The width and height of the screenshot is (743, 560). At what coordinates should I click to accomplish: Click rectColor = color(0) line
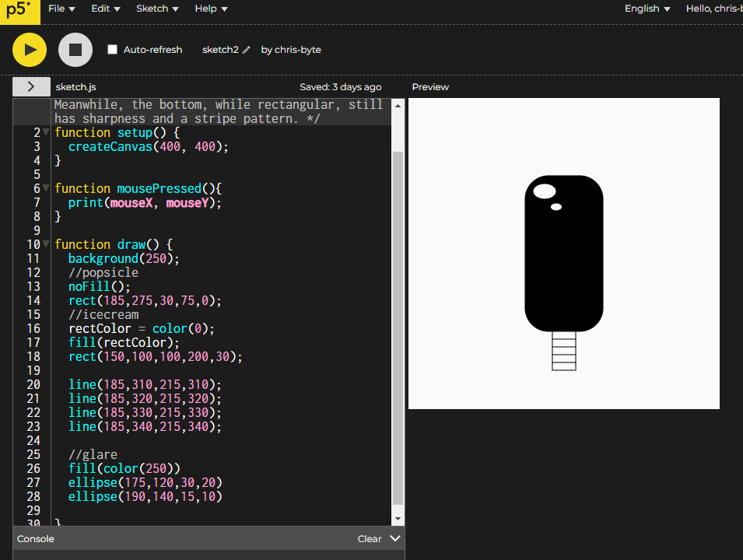click(x=141, y=328)
